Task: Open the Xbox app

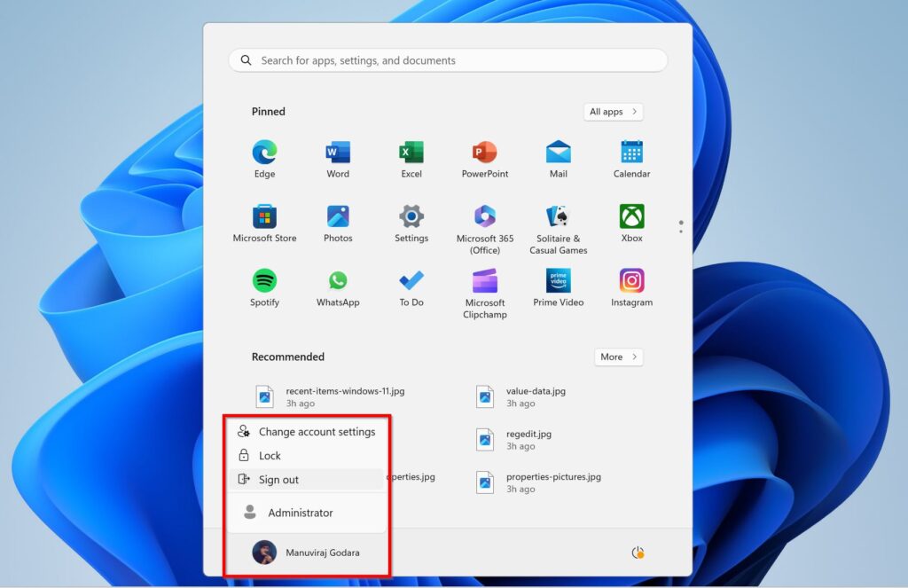Action: tap(630, 220)
